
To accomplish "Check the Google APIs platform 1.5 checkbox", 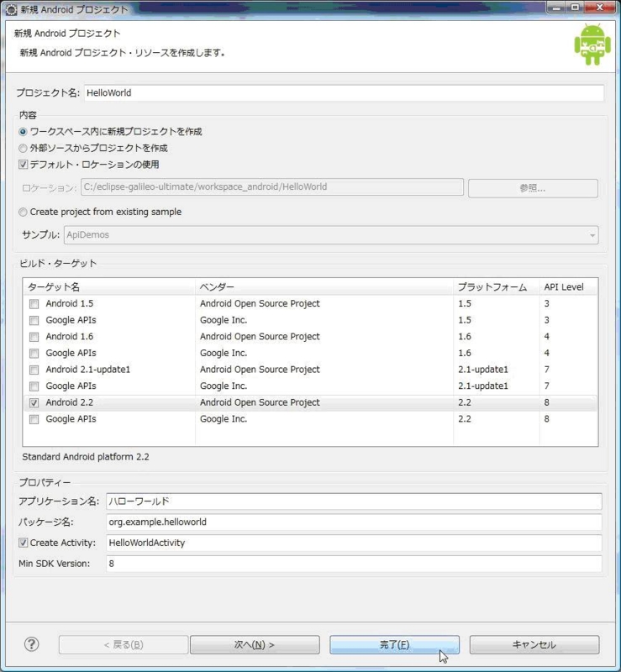I will pos(34,321).
